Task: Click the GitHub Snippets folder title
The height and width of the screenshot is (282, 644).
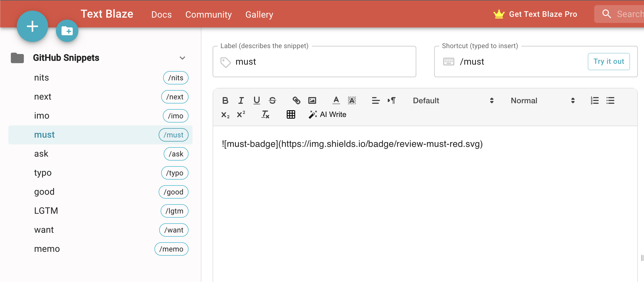Action: 66,58
